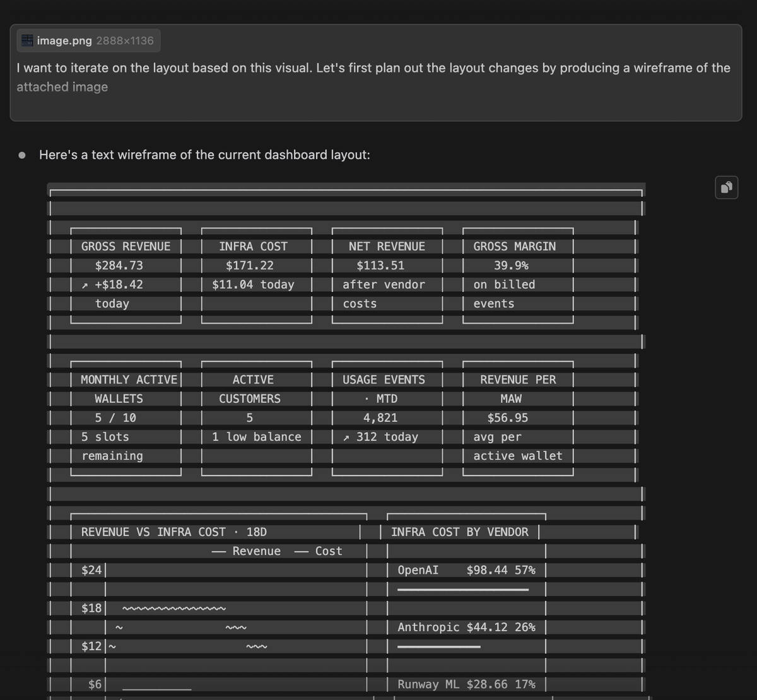Screen dimensions: 757x700
Task: Click the $24 axis label
Action: tap(91, 570)
